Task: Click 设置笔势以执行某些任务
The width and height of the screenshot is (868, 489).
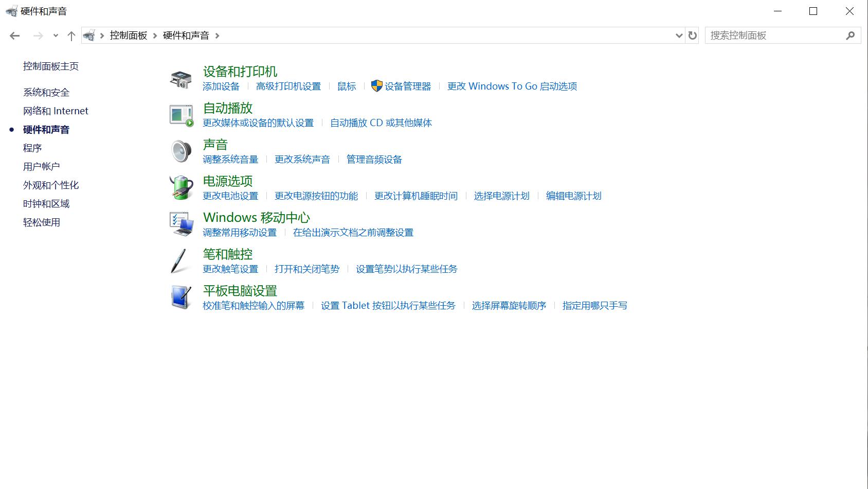Action: 407,269
